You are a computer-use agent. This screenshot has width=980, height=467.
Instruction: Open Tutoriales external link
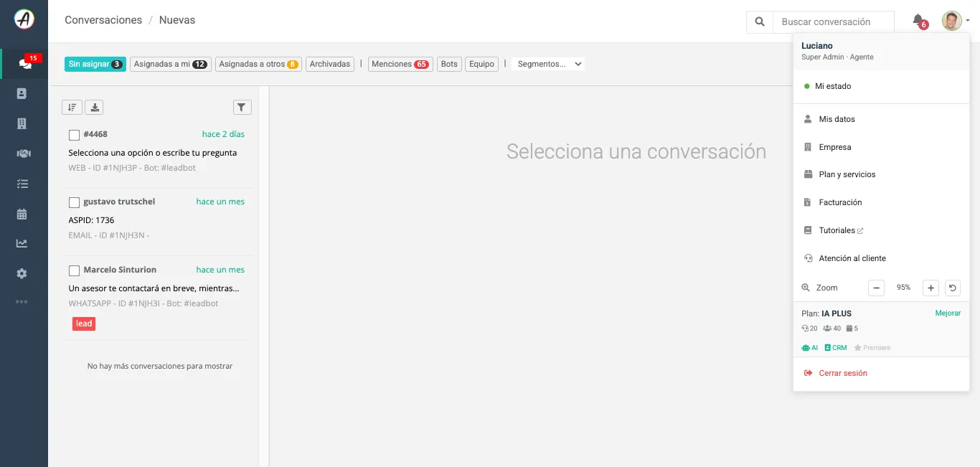coord(881,230)
